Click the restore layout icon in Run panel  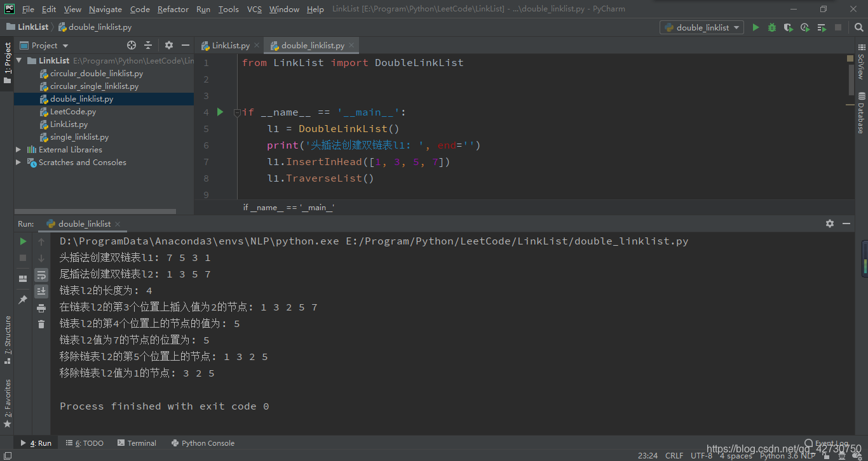23,278
